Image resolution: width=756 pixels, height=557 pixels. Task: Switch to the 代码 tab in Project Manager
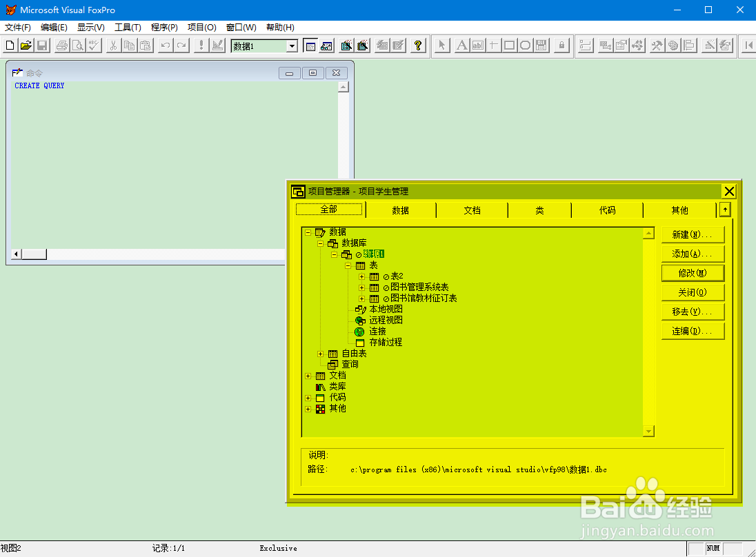tap(608, 210)
